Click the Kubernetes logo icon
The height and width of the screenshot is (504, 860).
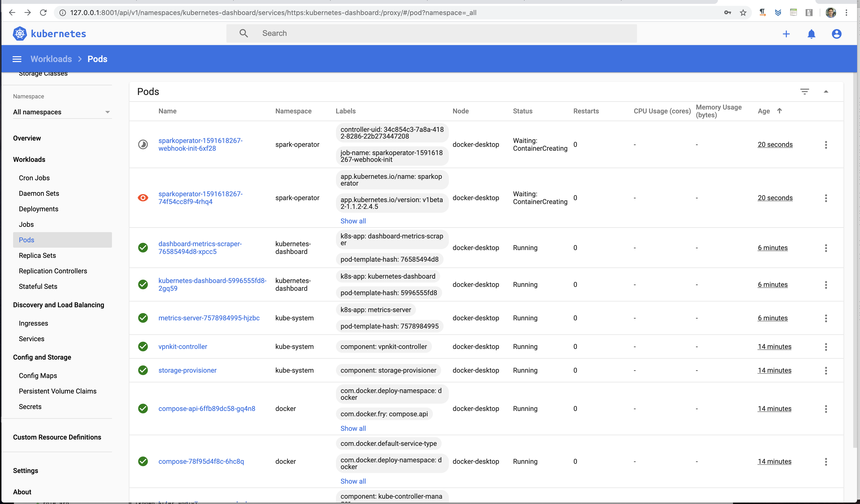coord(19,33)
